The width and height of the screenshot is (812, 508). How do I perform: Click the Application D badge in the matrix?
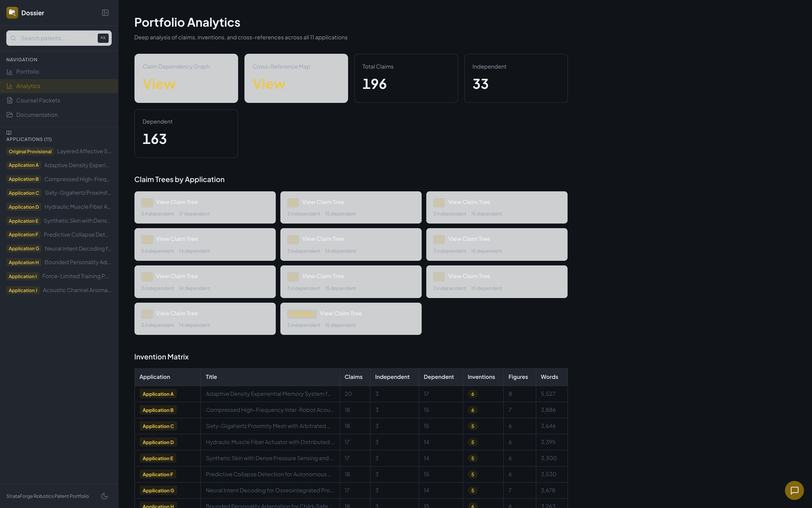158,442
